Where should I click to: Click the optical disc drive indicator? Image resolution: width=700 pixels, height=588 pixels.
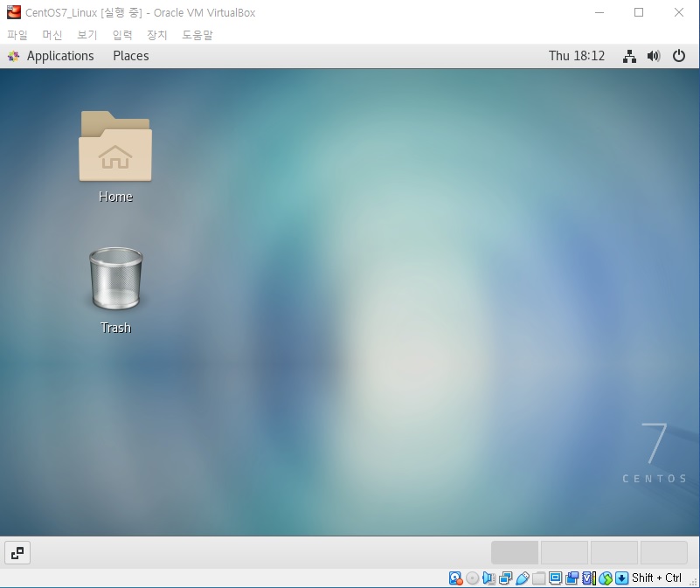tap(472, 578)
